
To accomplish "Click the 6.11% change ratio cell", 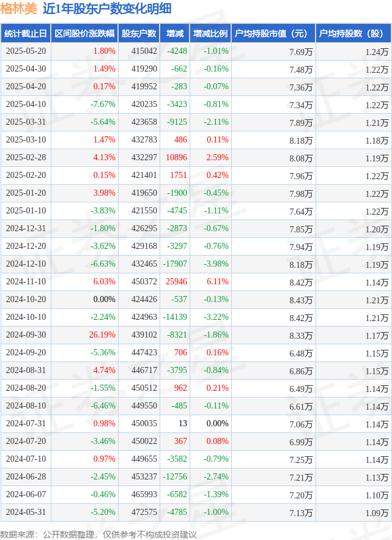I will pos(217,281).
